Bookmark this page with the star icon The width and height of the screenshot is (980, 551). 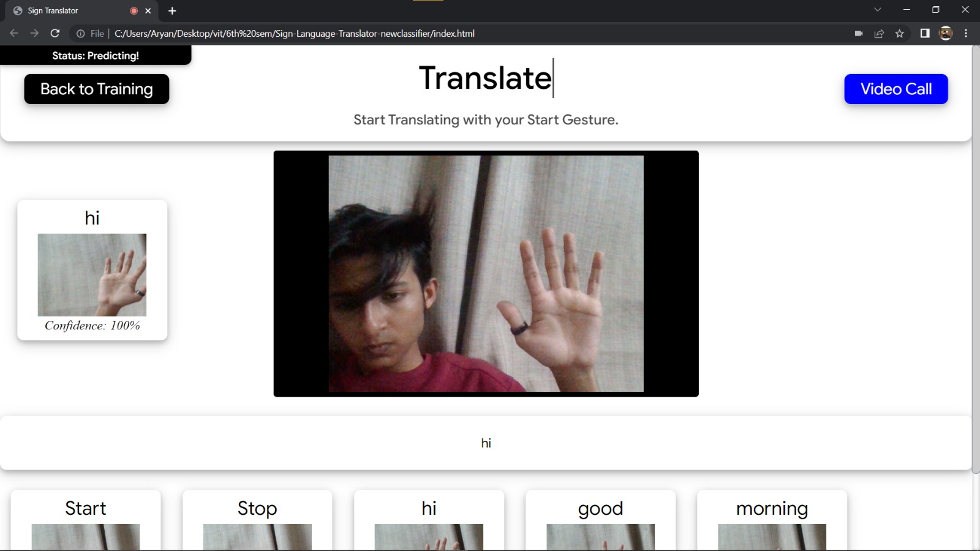point(900,34)
